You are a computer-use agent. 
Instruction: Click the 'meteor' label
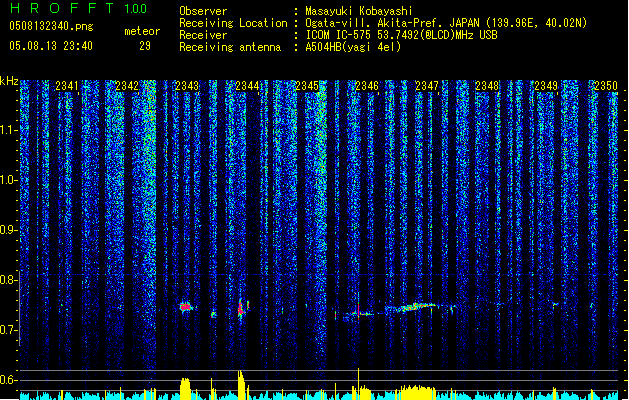tap(142, 31)
